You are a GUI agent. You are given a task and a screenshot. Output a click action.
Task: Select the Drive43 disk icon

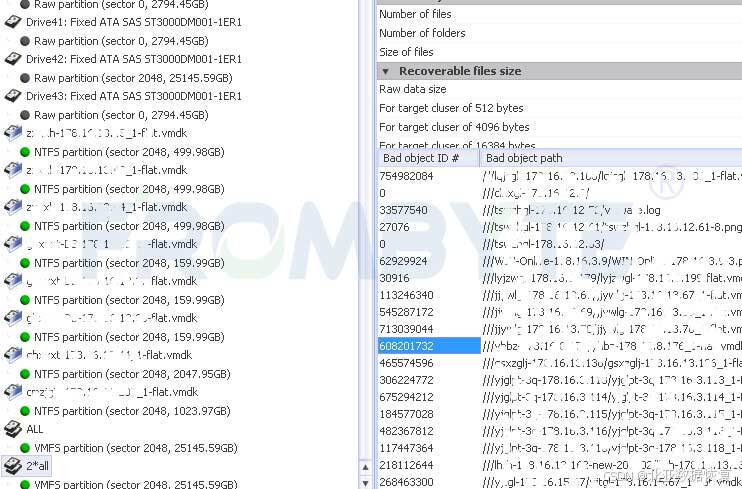13,96
